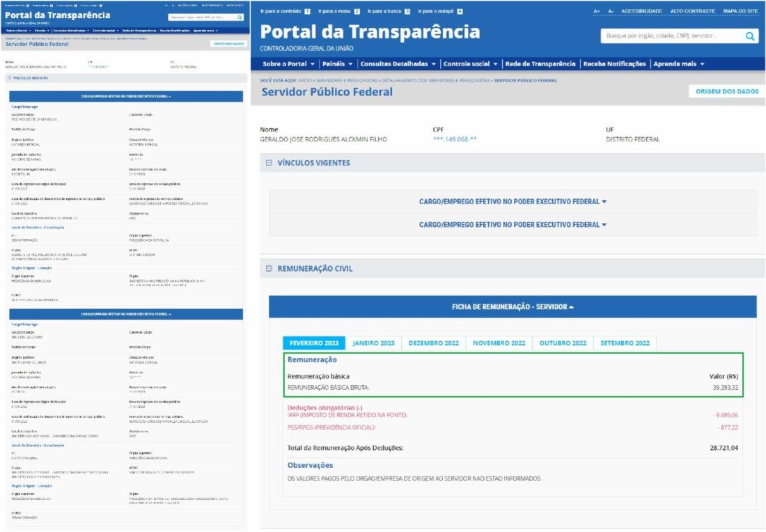Image resolution: width=766 pixels, height=532 pixels.
Task: Click the INÍCIO breadcrumb link
Action: [x=304, y=81]
